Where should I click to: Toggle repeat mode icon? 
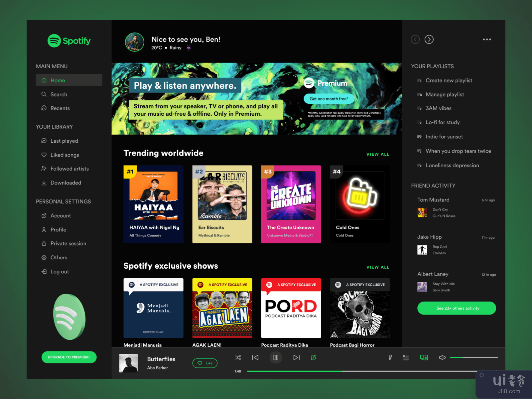coord(313,358)
